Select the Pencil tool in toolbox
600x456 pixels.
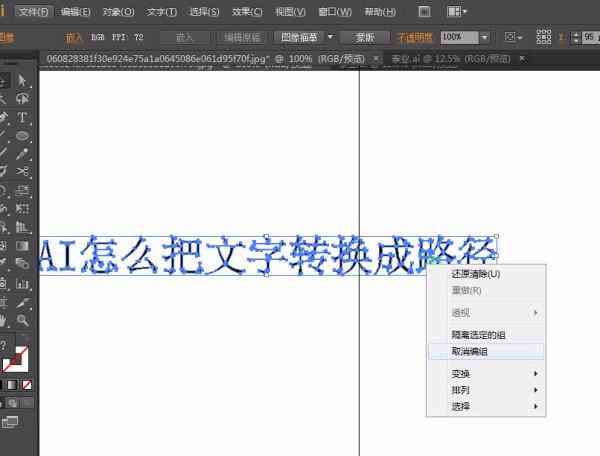click(22, 154)
